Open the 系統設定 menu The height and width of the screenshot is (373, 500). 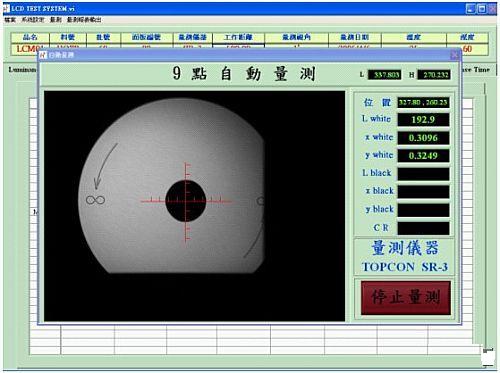(x=33, y=20)
